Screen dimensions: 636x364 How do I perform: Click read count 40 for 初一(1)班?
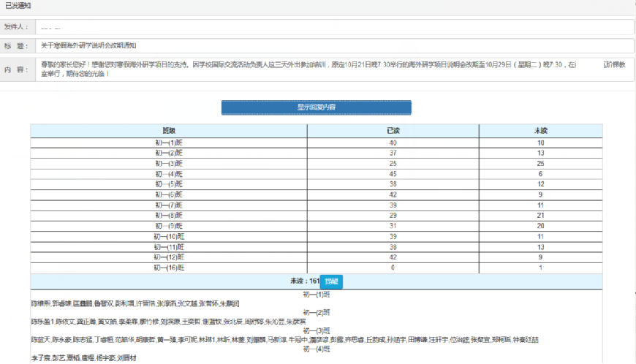pos(393,143)
